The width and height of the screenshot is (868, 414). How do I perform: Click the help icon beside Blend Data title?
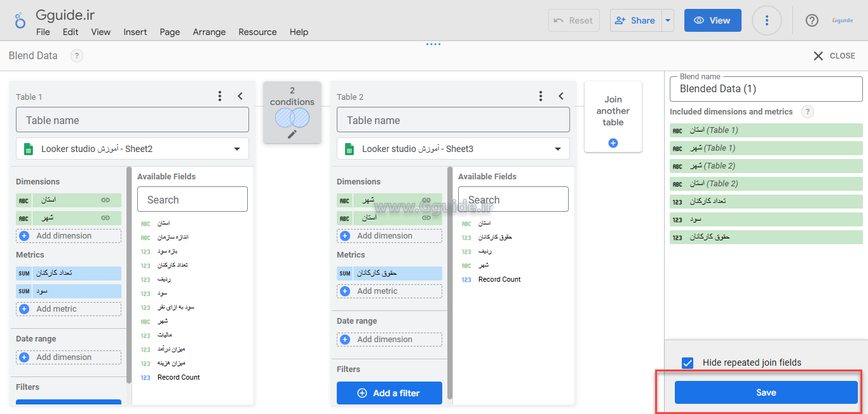pos(76,56)
